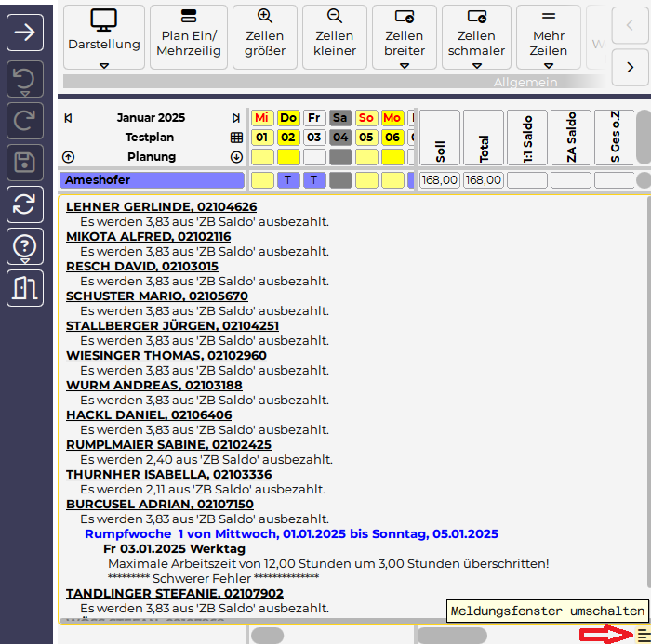
Task: Open help via question mark icon
Action: tap(25, 246)
